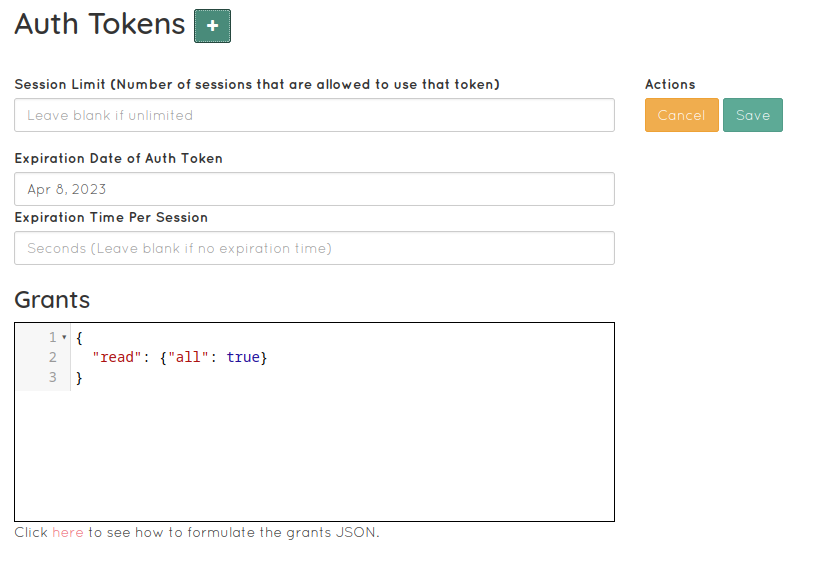Open the Expiration Date of Auth Token field

coord(314,189)
